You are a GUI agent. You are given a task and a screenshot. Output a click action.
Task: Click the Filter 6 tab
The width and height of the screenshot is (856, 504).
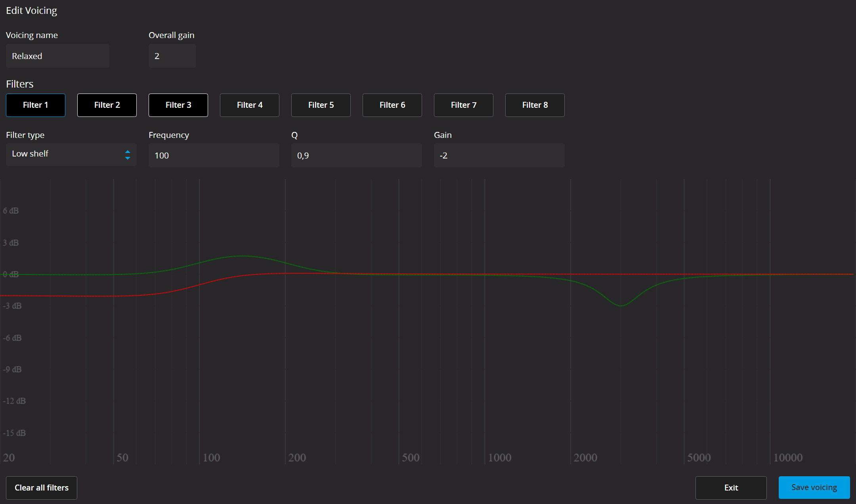pos(392,104)
